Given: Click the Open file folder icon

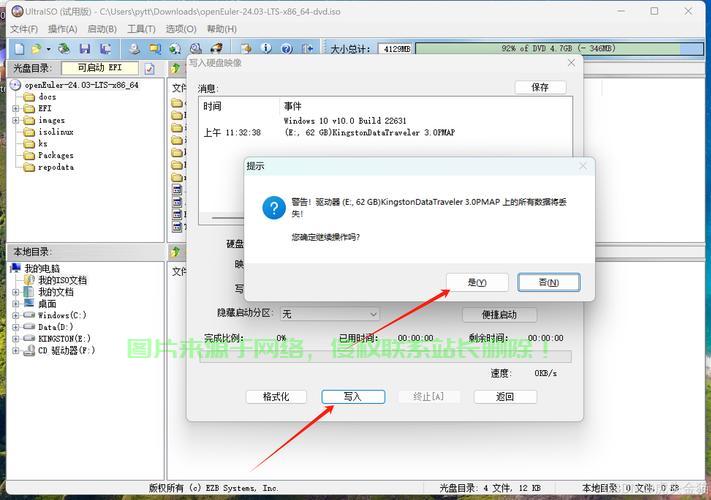Looking at the screenshot, I should pyautogui.click(x=36, y=48).
